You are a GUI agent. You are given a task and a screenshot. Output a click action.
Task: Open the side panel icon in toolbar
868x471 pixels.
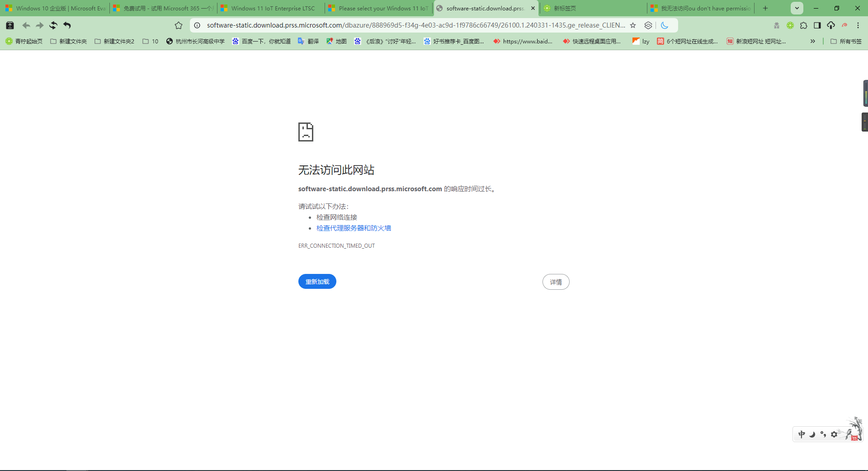coord(817,25)
